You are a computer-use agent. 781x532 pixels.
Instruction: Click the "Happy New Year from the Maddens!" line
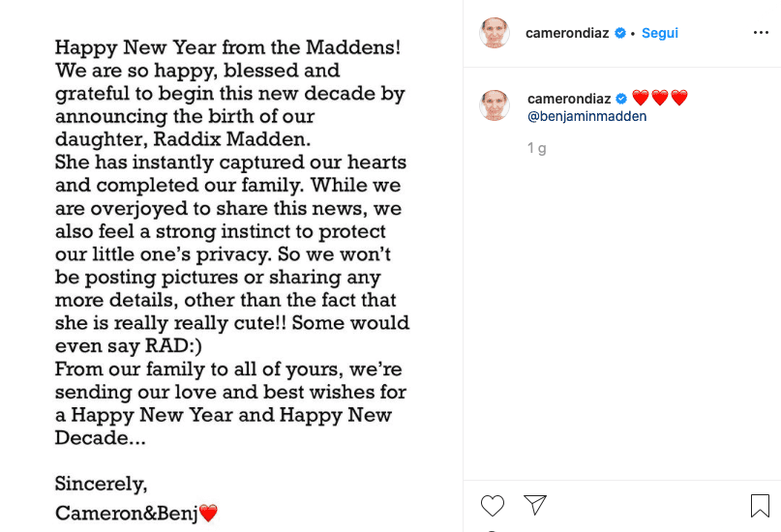point(228,46)
